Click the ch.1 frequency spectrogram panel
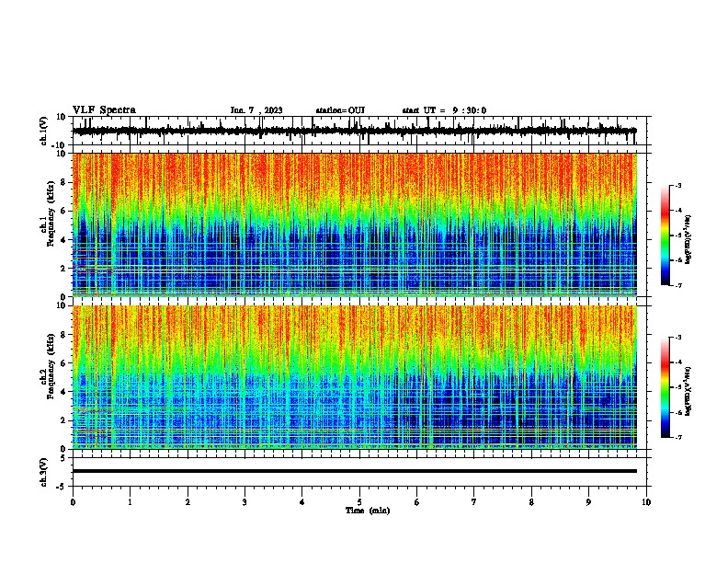The height and width of the screenshot is (563, 728). (x=355, y=224)
